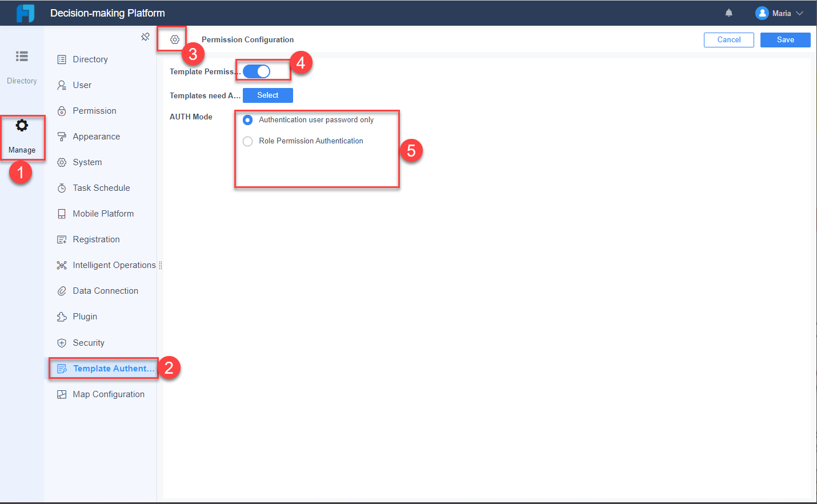Screen dimensions: 817x504
Task: Select the Data Connection icon
Action: (105, 290)
